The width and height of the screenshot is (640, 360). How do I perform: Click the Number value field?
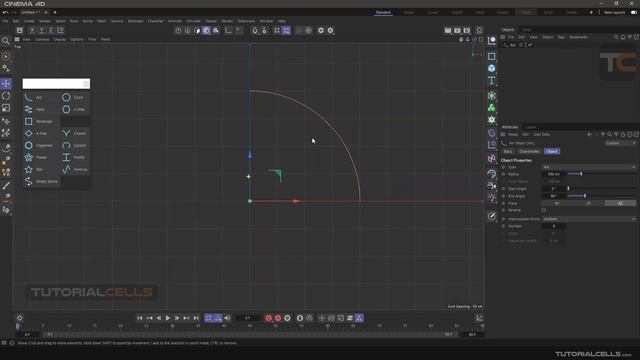tap(554, 226)
